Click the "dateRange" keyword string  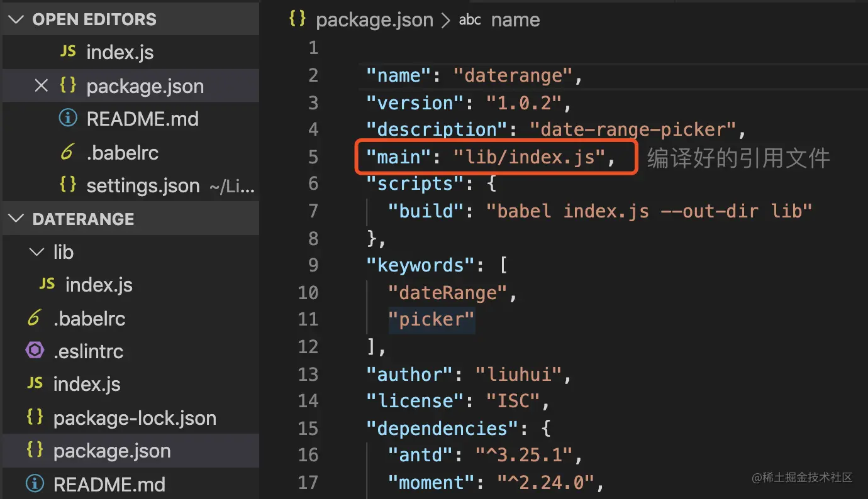(448, 292)
